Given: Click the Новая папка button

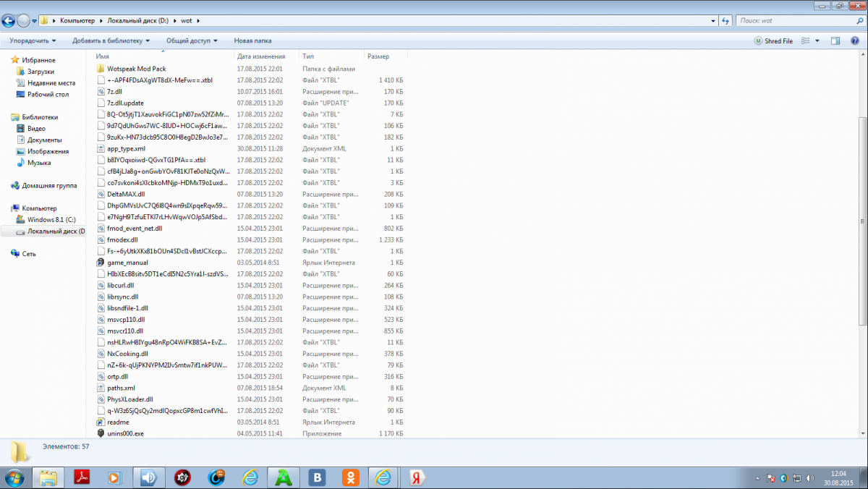Looking at the screenshot, I should (252, 41).
